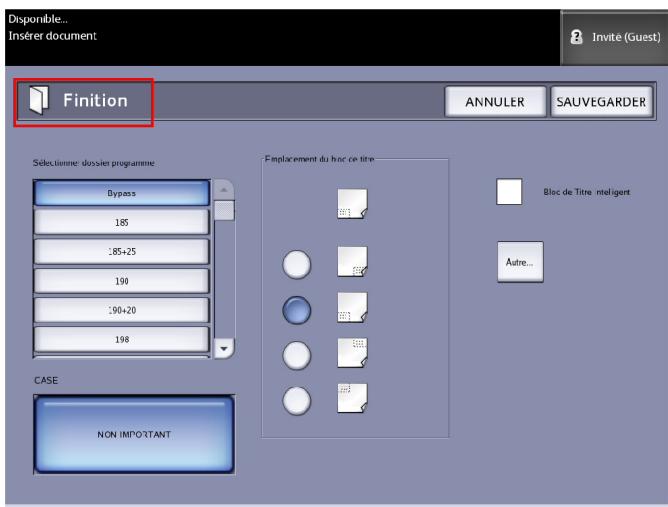Click the page icon beside the selected radio button
Viewport: 668px width, 507px height.
click(x=352, y=308)
